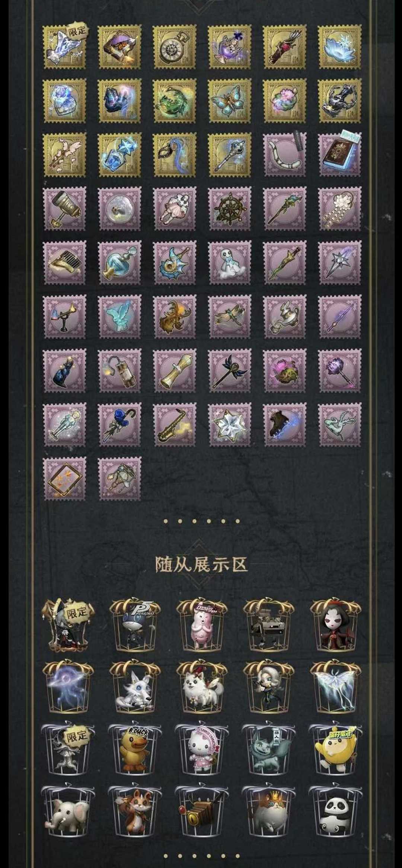This screenshot has height=868, width=402.
Task: Choose the white elephant pet
Action: 68,812
